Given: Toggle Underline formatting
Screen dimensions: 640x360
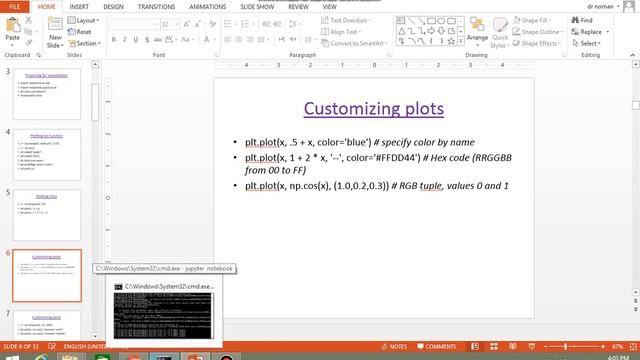Looking at the screenshot, I should pos(136,39).
